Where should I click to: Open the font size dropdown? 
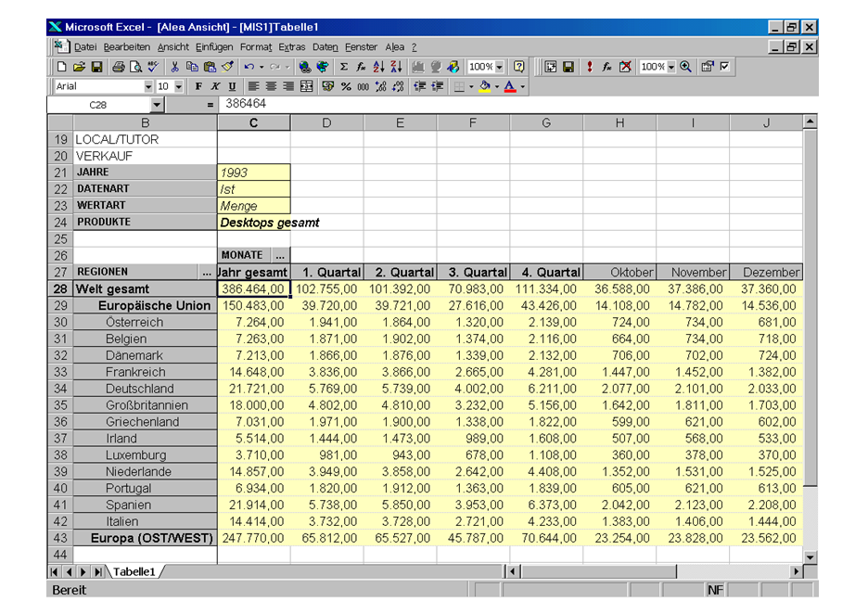[179, 86]
